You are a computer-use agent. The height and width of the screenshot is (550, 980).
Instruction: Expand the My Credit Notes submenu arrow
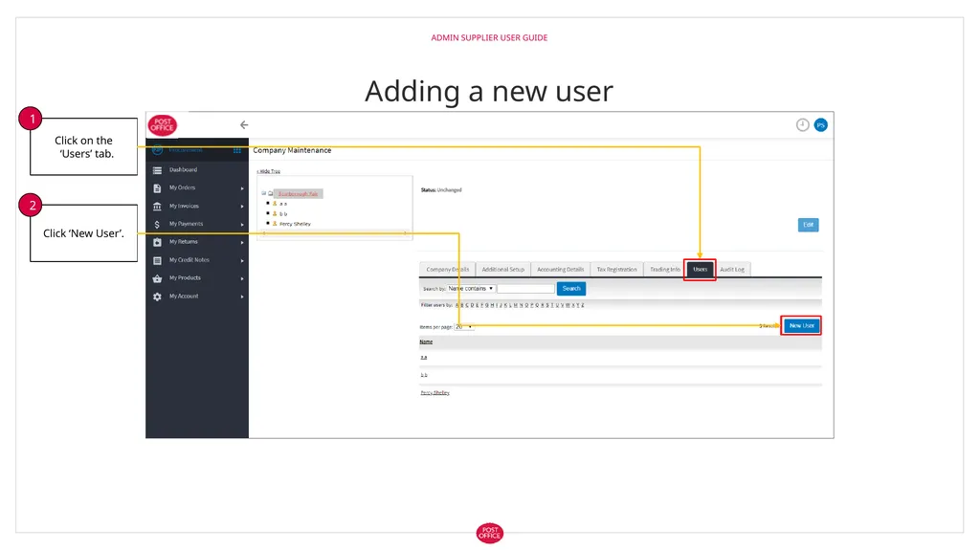point(242,260)
